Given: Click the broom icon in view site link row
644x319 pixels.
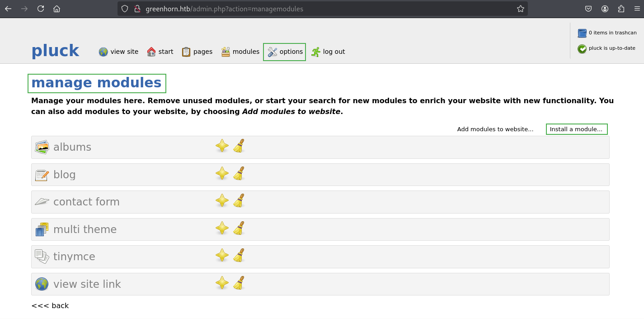Looking at the screenshot, I should coord(239,283).
